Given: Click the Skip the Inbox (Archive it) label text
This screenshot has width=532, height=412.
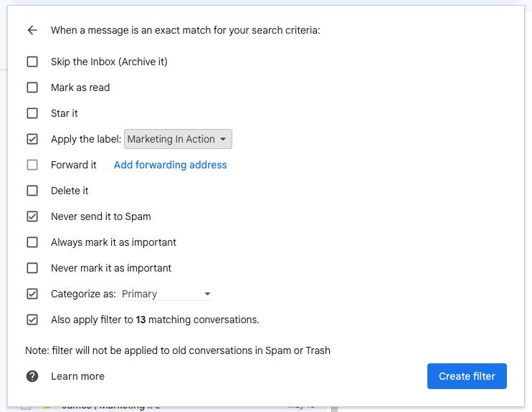Looking at the screenshot, I should pyautogui.click(x=109, y=62).
